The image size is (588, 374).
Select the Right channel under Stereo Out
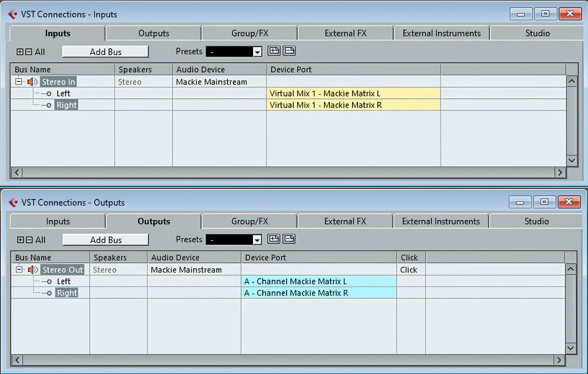[67, 293]
